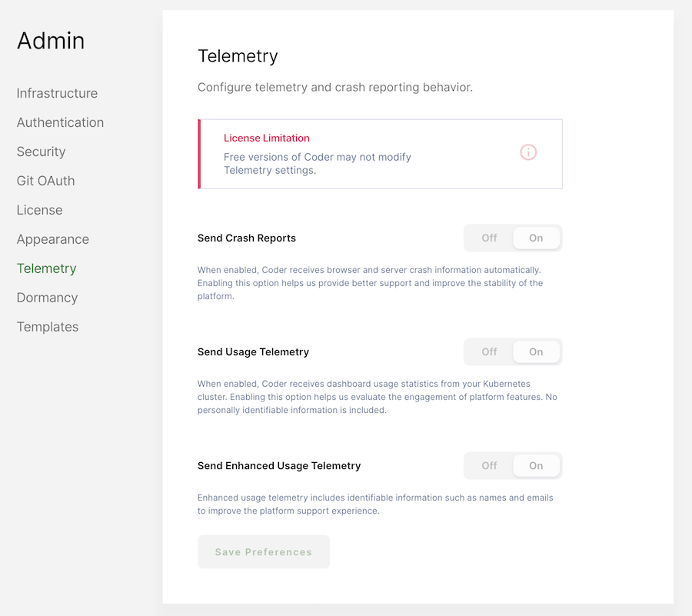Select the Telemetry sidebar item

pyautogui.click(x=46, y=268)
